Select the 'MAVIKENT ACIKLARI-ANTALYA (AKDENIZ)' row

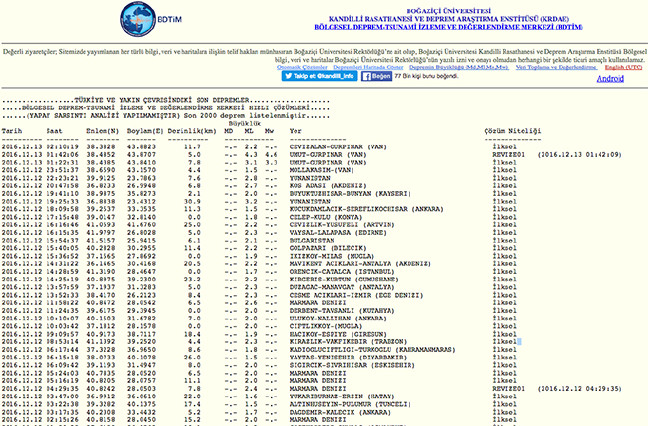pos(259,264)
